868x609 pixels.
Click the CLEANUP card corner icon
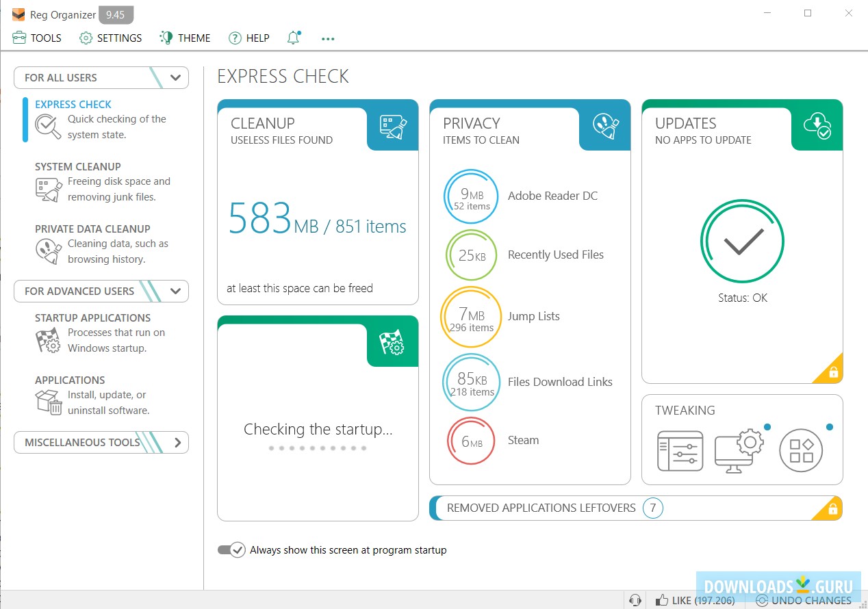tap(393, 127)
